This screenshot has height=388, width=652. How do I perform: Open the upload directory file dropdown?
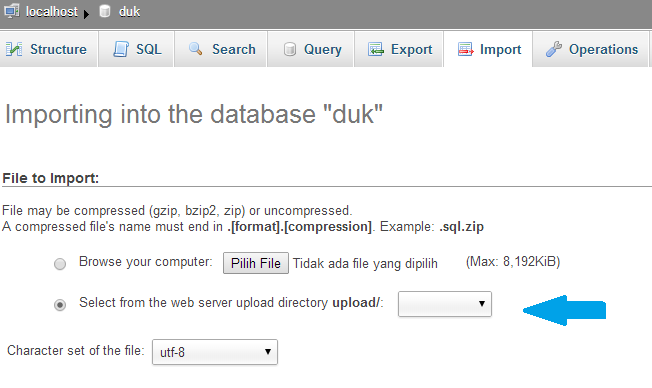[445, 304]
